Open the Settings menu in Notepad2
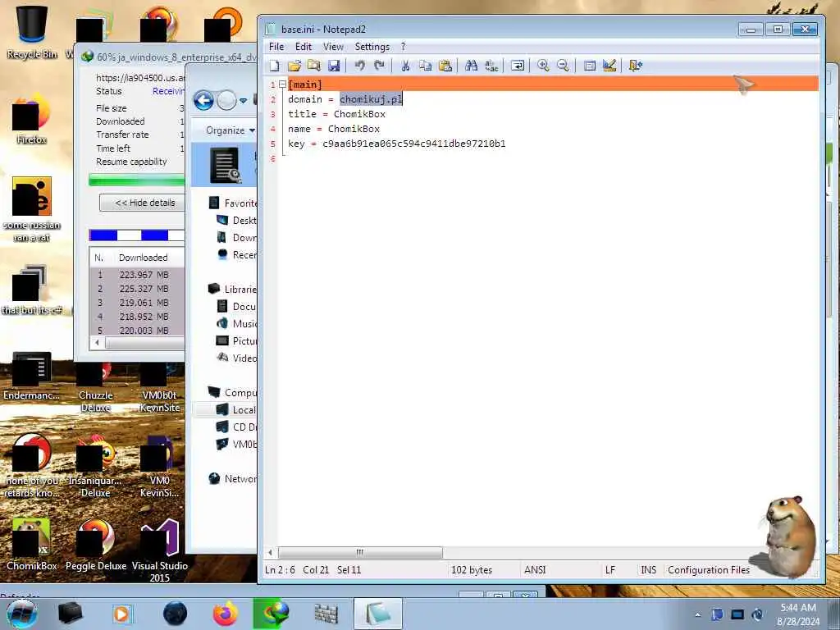The height and width of the screenshot is (630, 840). (372, 47)
